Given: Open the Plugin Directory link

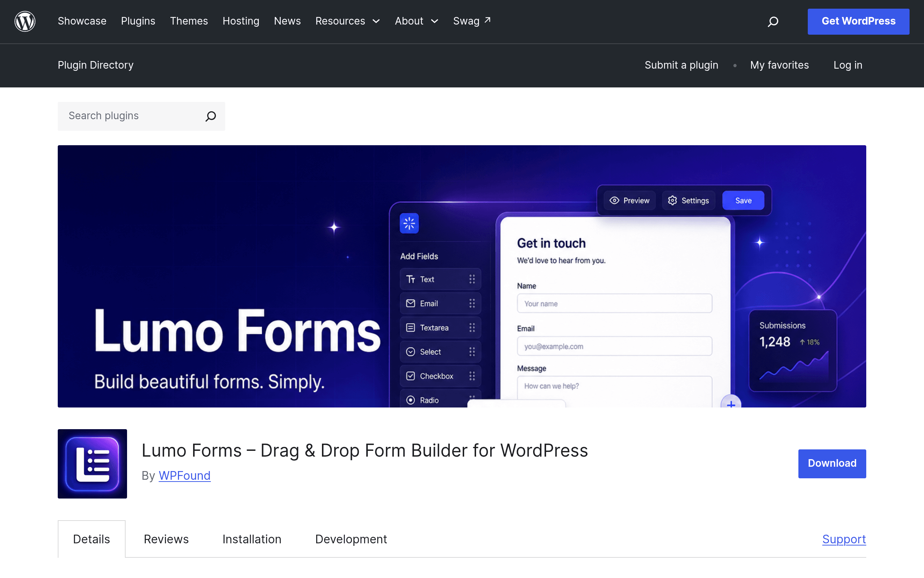Looking at the screenshot, I should pyautogui.click(x=95, y=65).
